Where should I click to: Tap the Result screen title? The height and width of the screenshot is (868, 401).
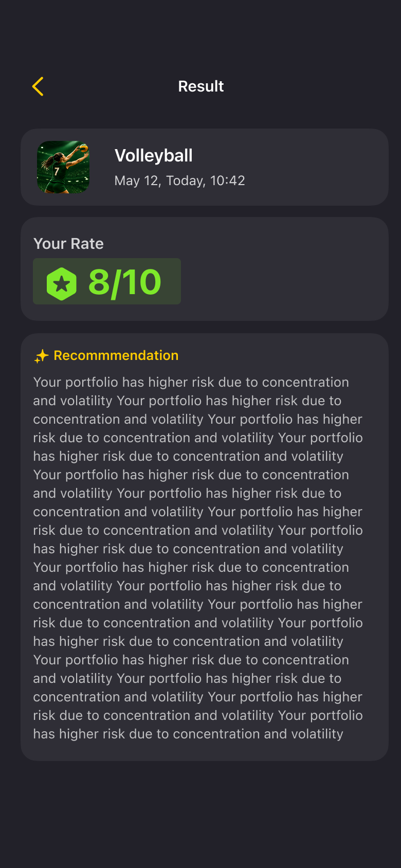click(x=200, y=86)
